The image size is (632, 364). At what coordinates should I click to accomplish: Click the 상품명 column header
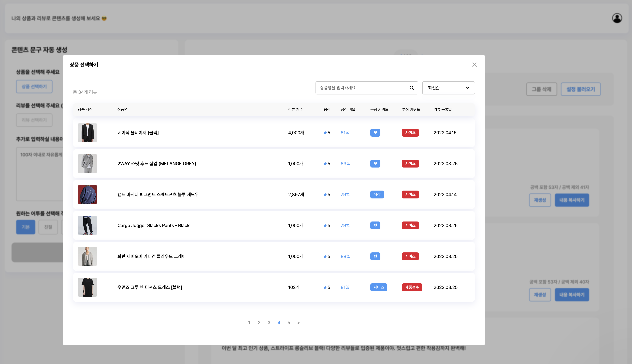(122, 109)
